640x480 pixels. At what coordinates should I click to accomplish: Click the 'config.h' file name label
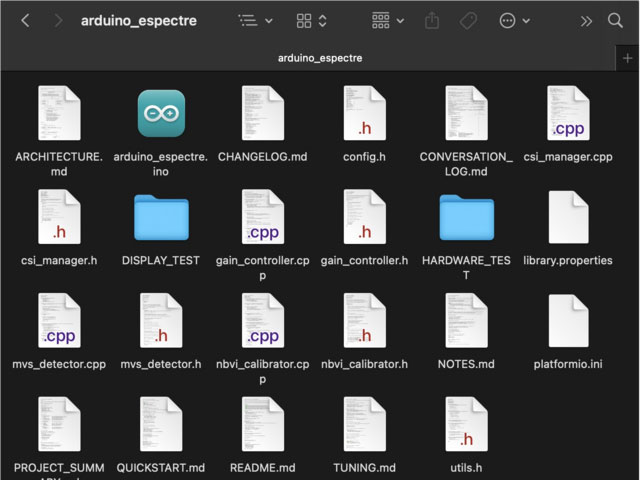point(364,157)
